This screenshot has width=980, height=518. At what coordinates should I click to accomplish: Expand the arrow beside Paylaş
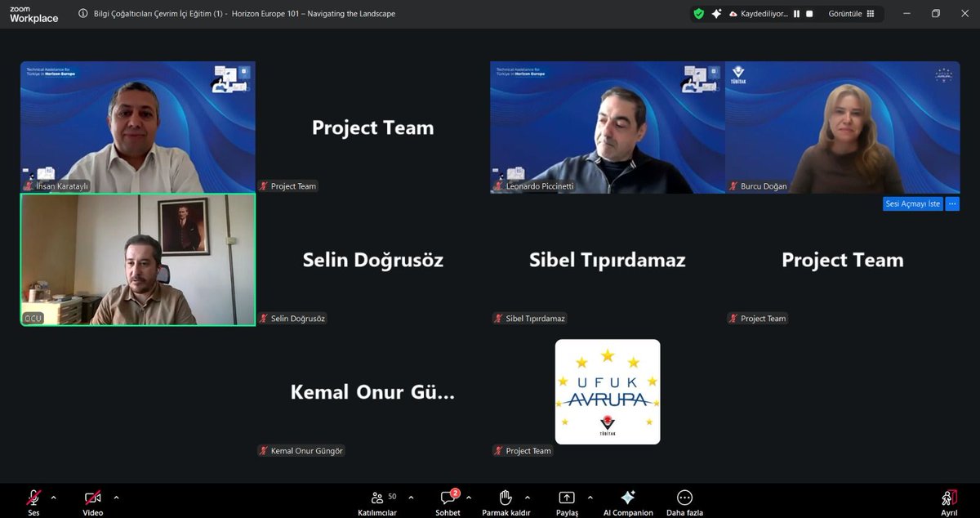[590, 497]
